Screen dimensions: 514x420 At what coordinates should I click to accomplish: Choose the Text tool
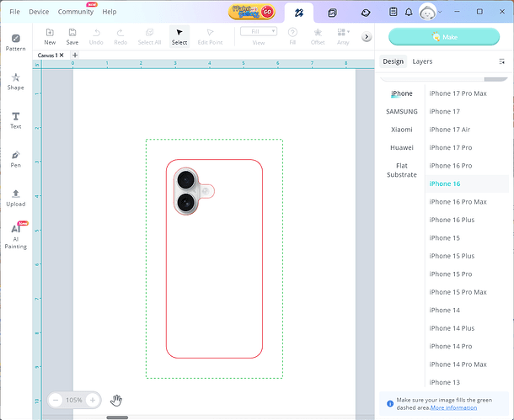click(x=15, y=120)
